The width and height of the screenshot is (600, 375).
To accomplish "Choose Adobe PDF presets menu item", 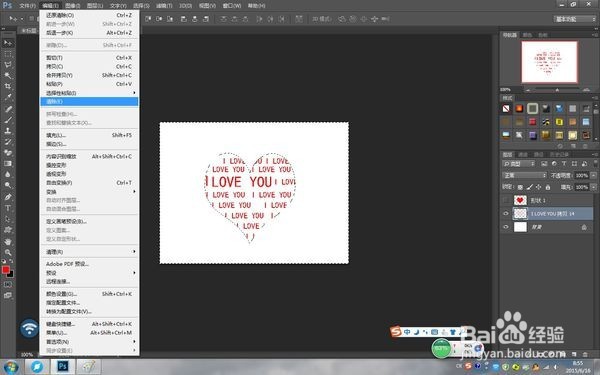I will tap(90, 264).
